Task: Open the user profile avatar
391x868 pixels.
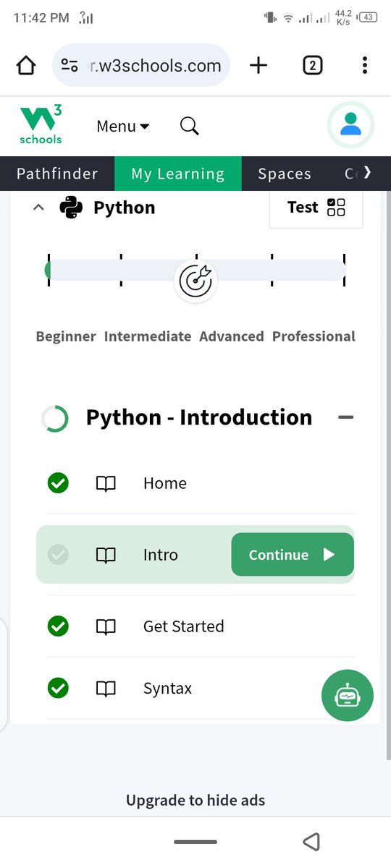Action: tap(351, 125)
